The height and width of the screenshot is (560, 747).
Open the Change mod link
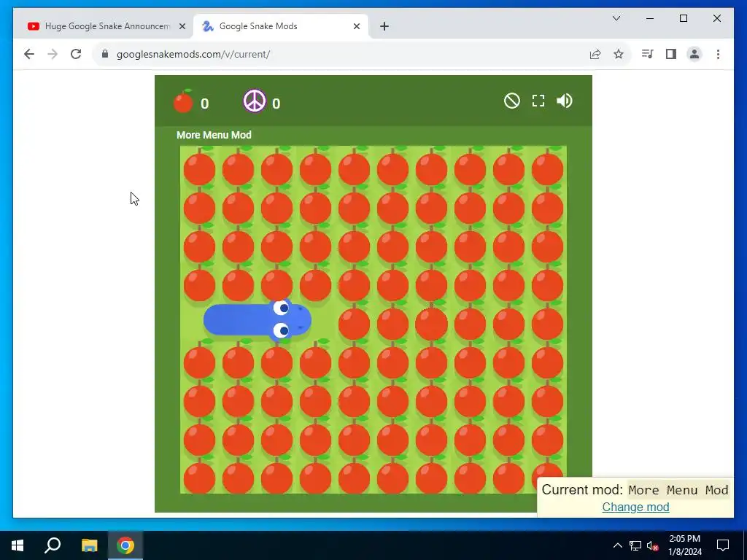point(635,507)
